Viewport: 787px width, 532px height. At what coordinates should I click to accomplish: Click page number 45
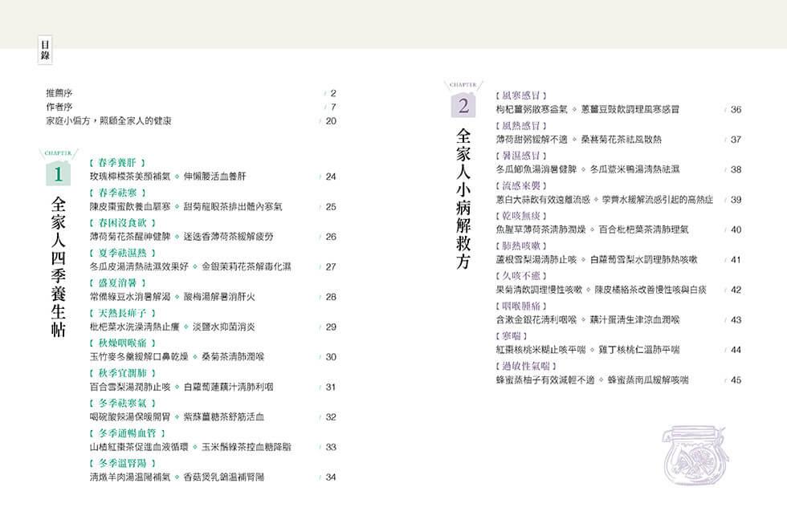coord(736,380)
